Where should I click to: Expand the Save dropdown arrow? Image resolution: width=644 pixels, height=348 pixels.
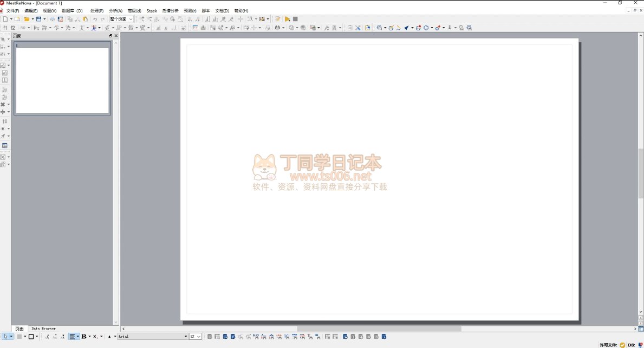pos(44,19)
